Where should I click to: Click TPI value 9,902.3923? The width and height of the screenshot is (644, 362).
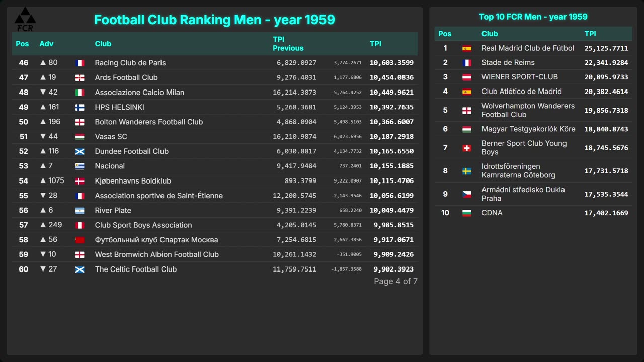point(393,269)
